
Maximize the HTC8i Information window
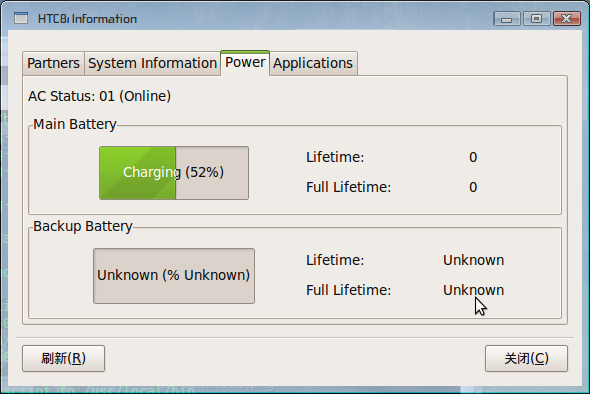pos(537,18)
